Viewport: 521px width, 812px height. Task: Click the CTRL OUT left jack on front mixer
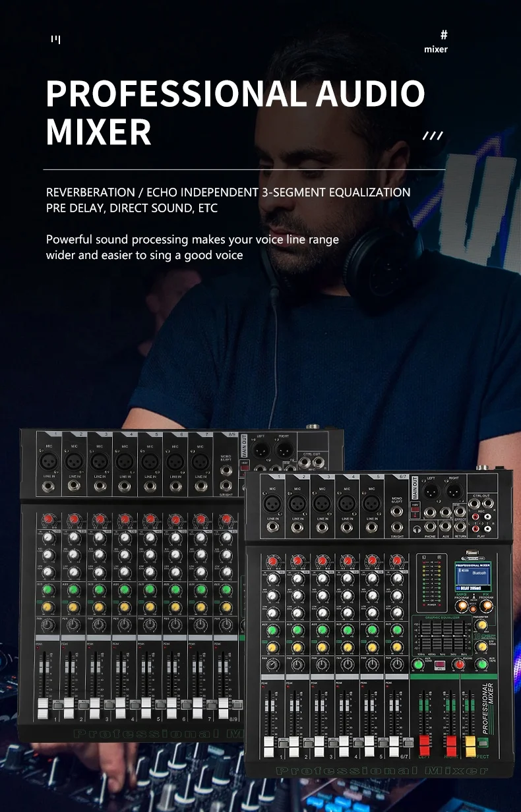click(x=474, y=504)
